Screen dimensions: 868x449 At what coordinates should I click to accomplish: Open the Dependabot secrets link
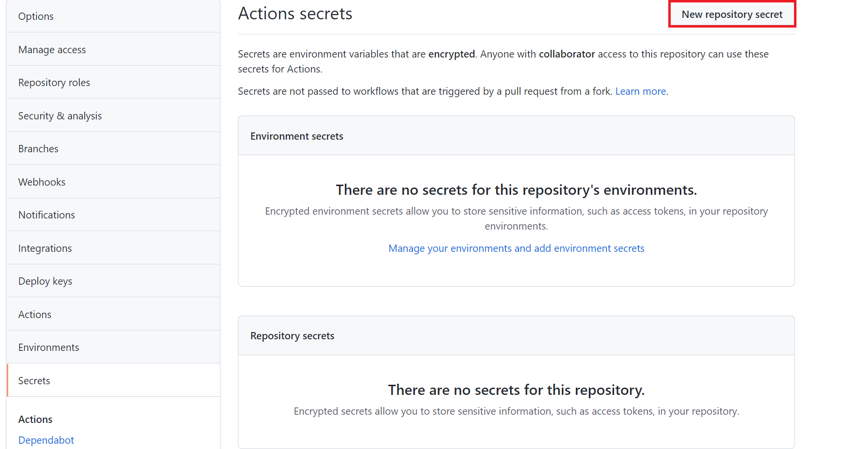pos(46,440)
